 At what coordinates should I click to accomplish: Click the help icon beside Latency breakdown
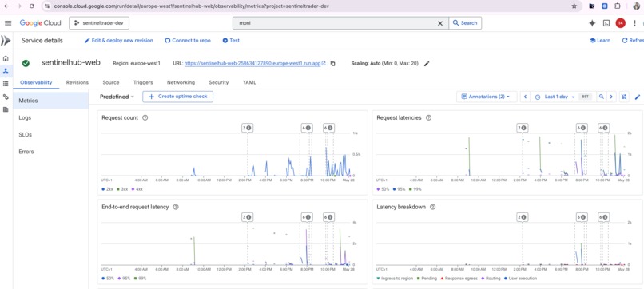point(432,207)
